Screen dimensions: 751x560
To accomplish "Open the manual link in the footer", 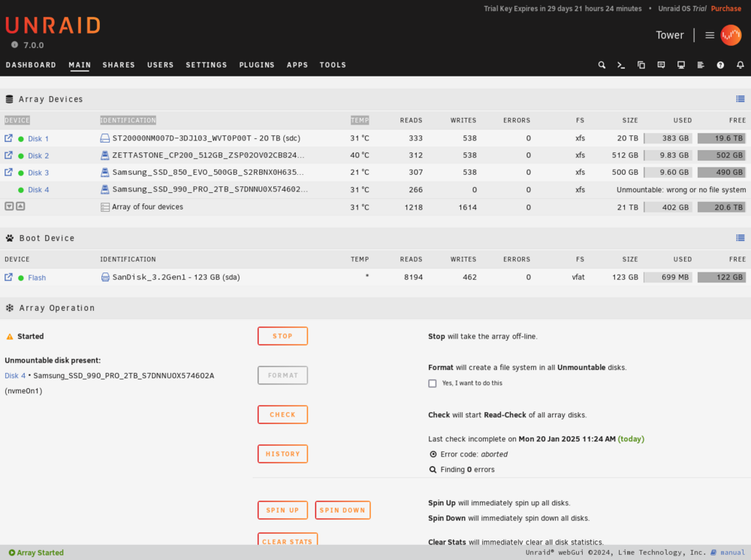I will [732, 552].
